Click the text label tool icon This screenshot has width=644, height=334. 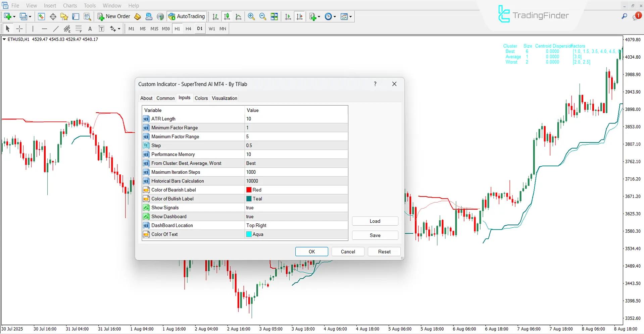click(x=101, y=29)
